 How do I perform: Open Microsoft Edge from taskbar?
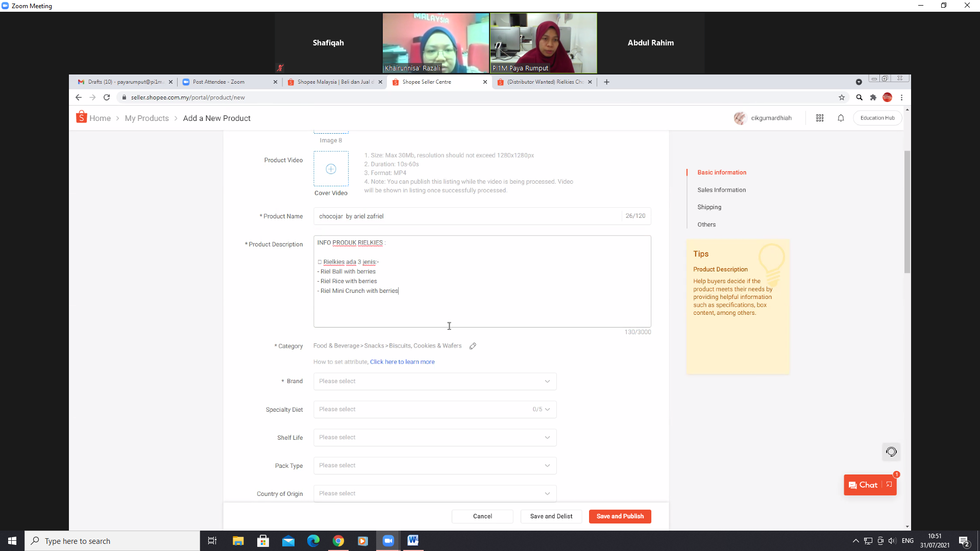313,541
